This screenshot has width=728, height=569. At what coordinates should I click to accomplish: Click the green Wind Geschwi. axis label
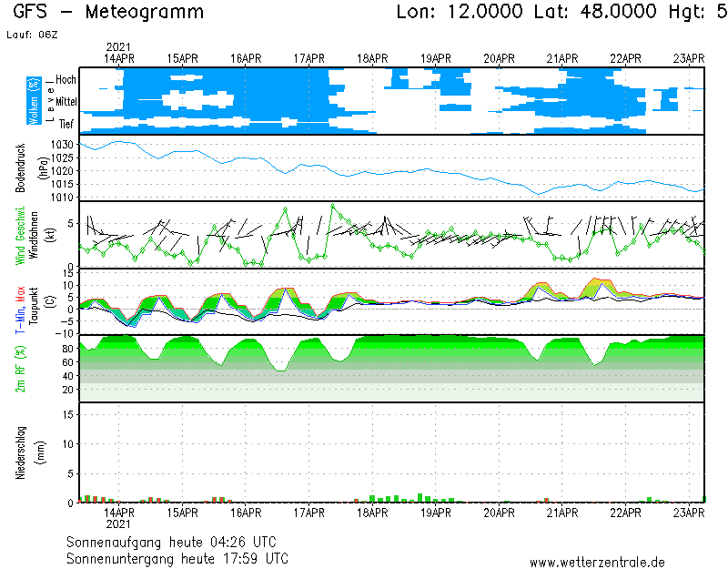coord(20,235)
